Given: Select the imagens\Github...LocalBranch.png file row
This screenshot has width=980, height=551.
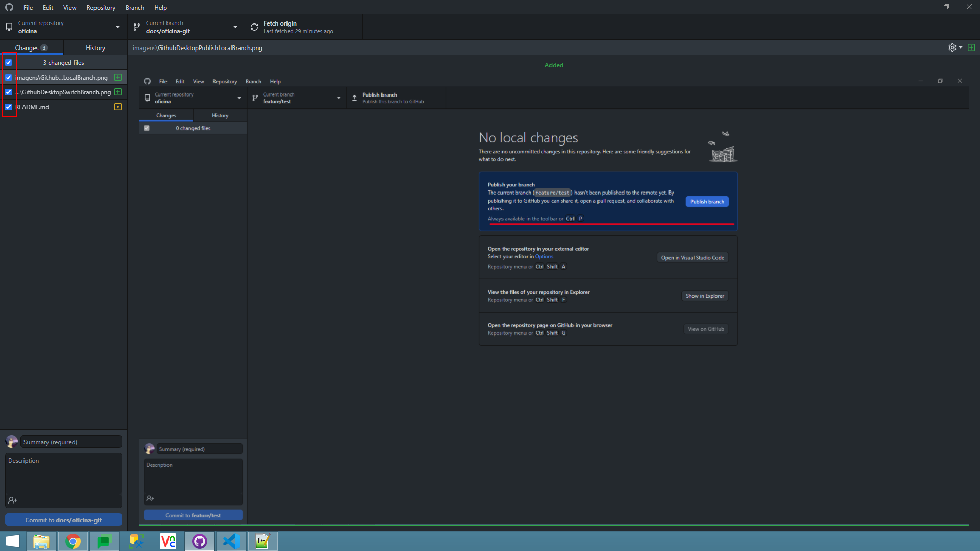Looking at the screenshot, I should click(63, 77).
